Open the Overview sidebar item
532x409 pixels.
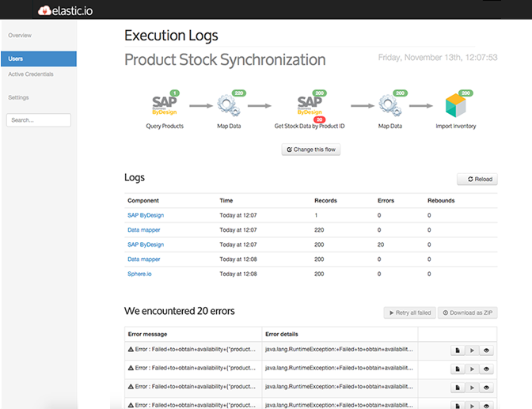click(20, 36)
